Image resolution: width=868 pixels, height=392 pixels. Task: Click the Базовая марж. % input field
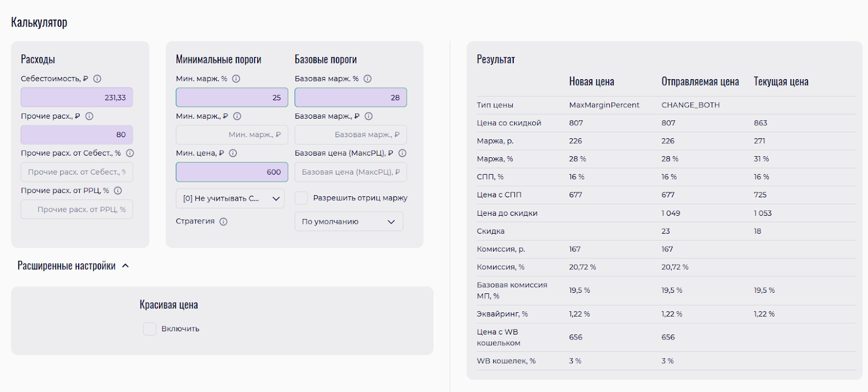pos(350,98)
